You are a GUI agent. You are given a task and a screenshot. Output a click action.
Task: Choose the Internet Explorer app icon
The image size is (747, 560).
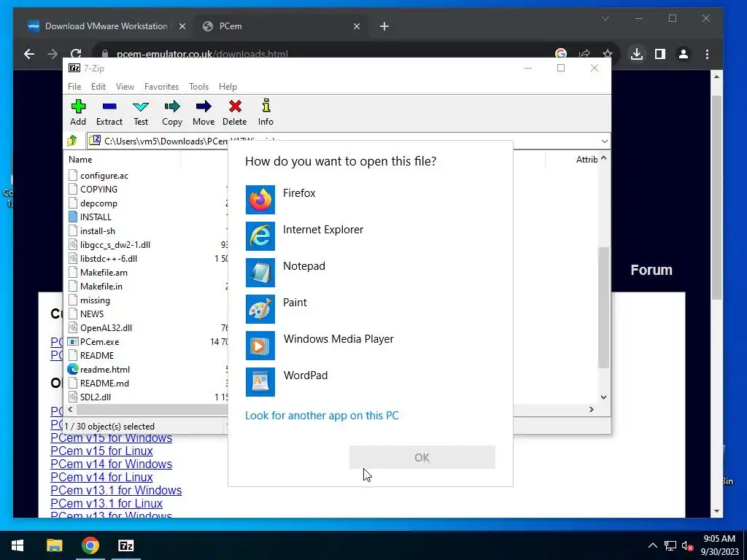click(x=260, y=236)
